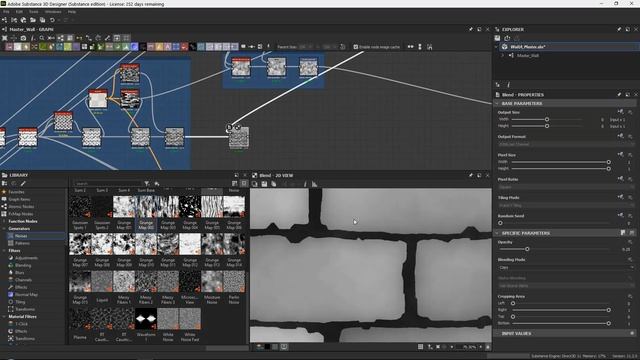Adjust the Cropping Area Right slider

tap(609, 310)
